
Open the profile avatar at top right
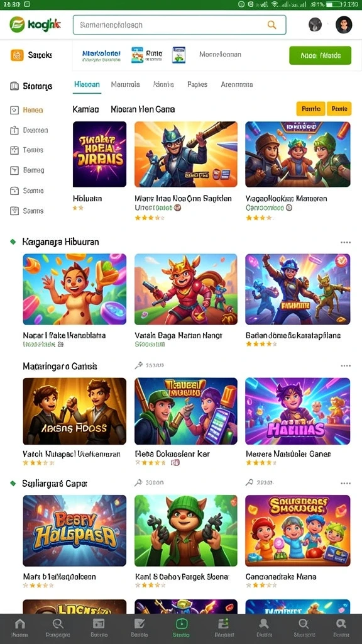[344, 25]
